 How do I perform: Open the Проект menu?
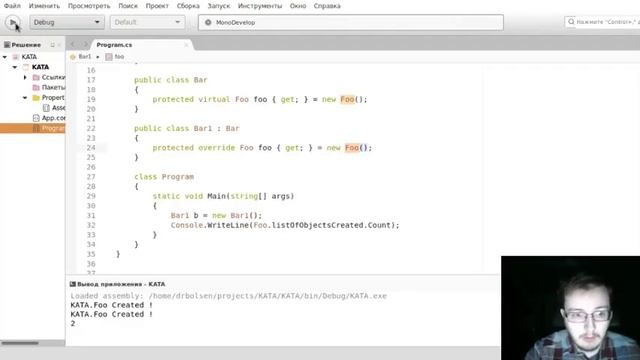pos(157,6)
